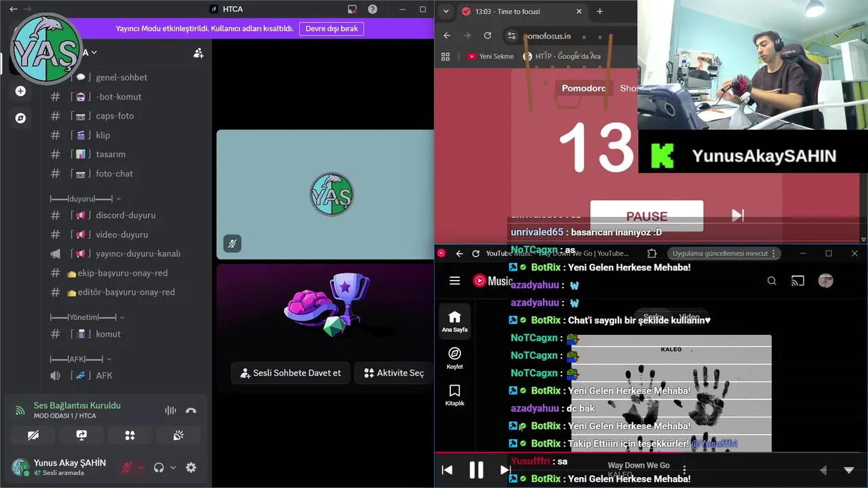Click Uygulama güncellemesi mevcut button

[x=723, y=253]
